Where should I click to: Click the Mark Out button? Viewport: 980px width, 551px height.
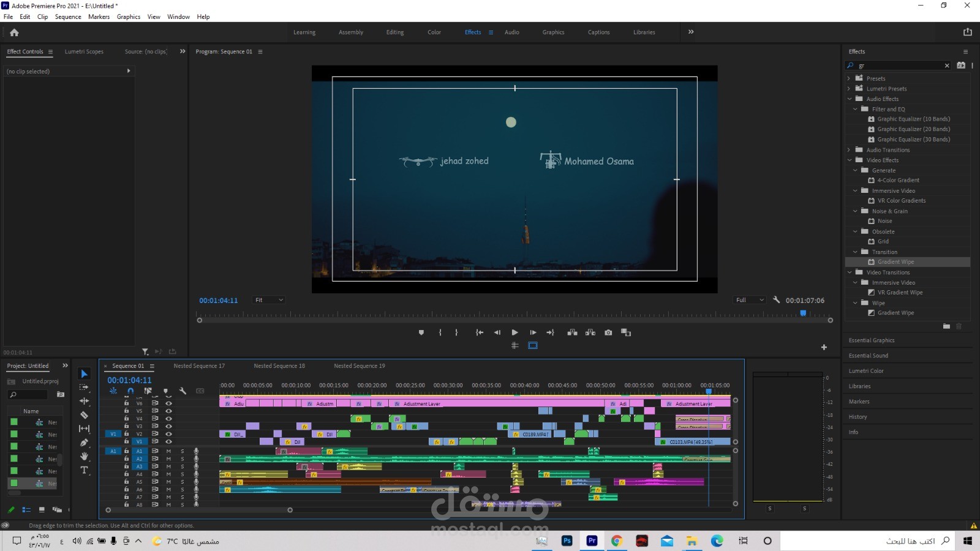click(x=456, y=332)
